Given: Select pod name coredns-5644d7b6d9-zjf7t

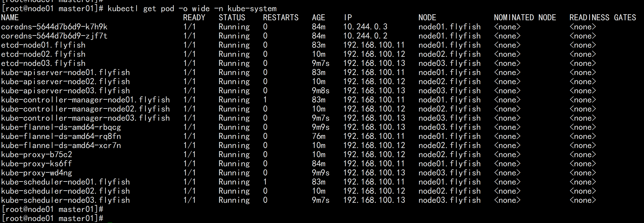Looking at the screenshot, I should [x=54, y=36].
